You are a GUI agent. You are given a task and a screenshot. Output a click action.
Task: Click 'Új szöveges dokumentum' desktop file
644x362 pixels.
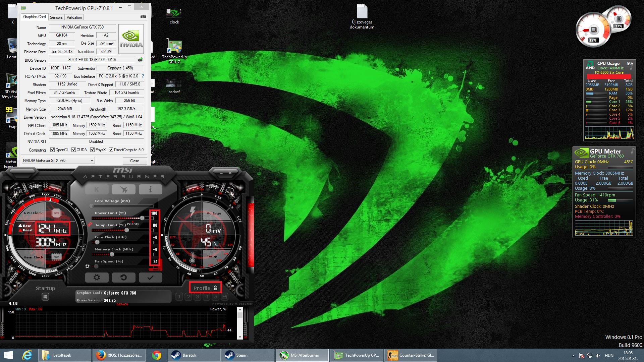coord(362,17)
